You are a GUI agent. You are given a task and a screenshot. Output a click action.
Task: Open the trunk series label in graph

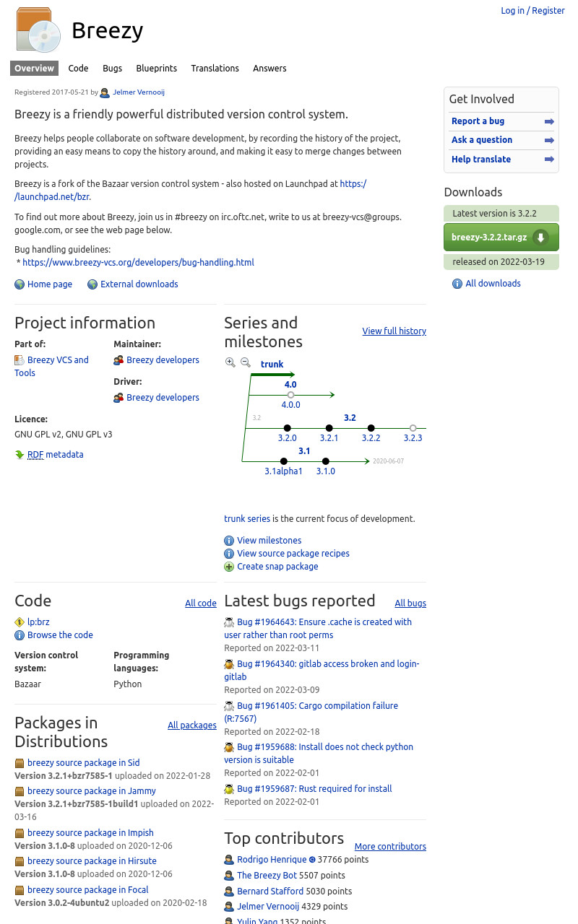[272, 365]
